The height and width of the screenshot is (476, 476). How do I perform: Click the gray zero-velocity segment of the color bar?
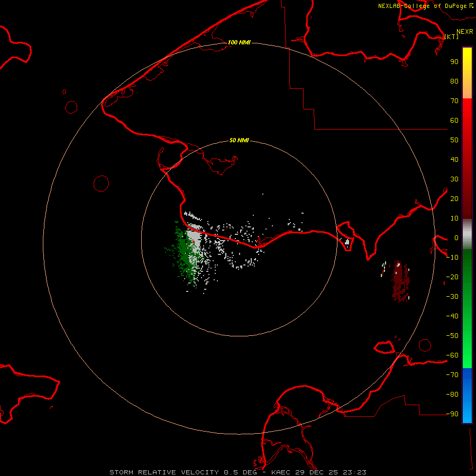(x=467, y=234)
